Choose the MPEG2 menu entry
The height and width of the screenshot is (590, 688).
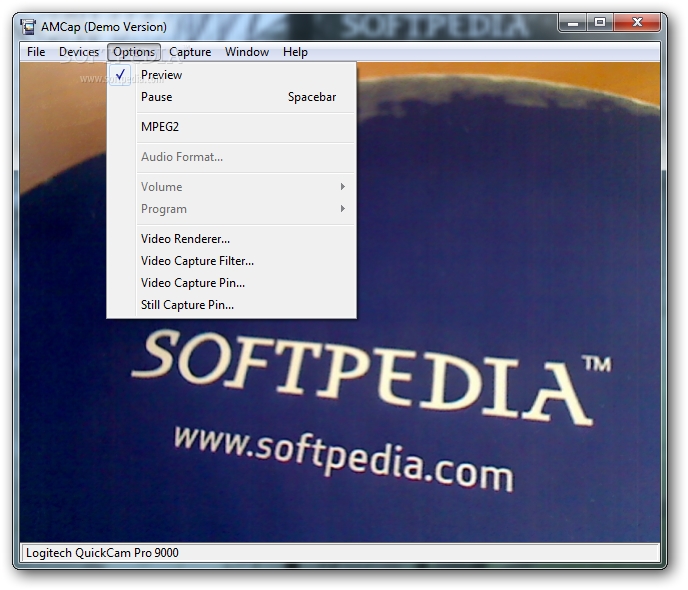tap(232, 127)
